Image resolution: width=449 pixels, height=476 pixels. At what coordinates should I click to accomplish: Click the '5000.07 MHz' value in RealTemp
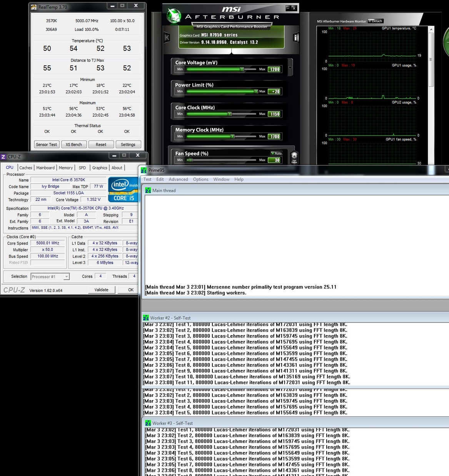pyautogui.click(x=87, y=21)
